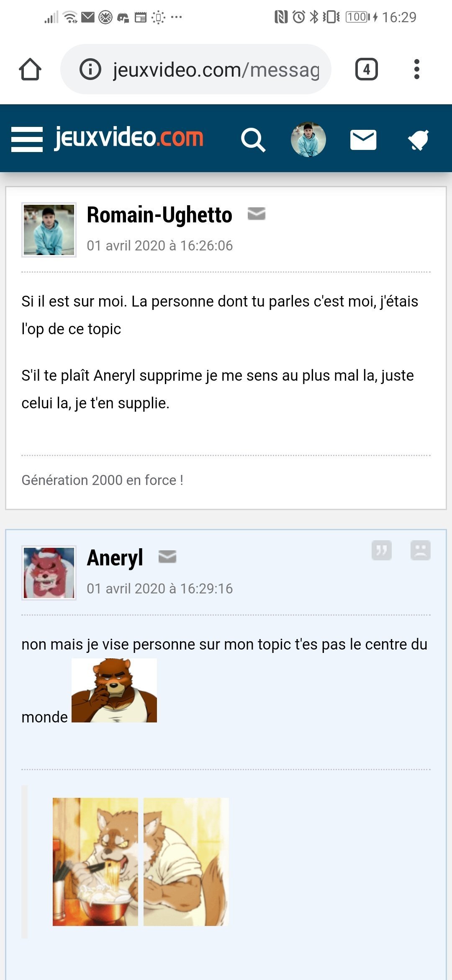
Task: Open permalink dated 01 avril 2020 16:26:06
Action: (x=159, y=246)
